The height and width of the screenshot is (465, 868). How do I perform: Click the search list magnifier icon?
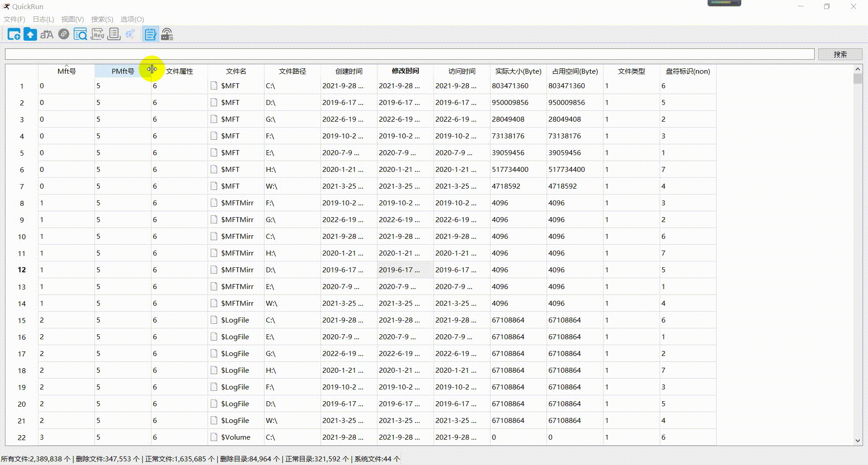coord(80,34)
